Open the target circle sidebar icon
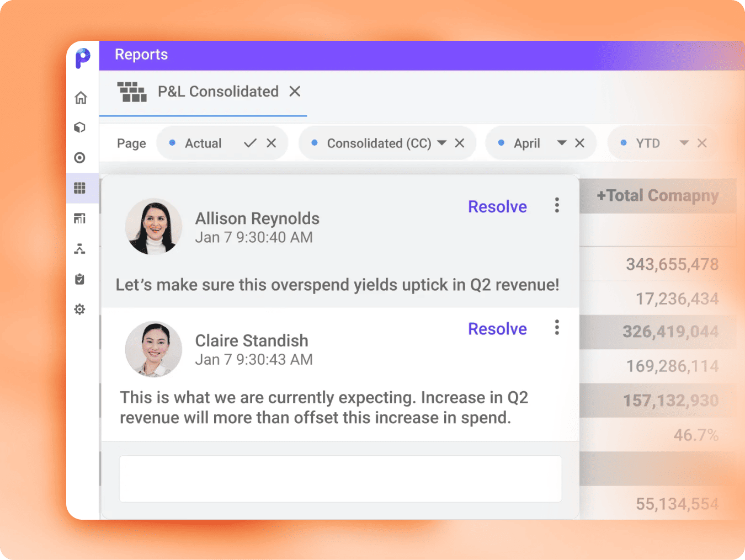This screenshot has width=745, height=560. point(80,158)
